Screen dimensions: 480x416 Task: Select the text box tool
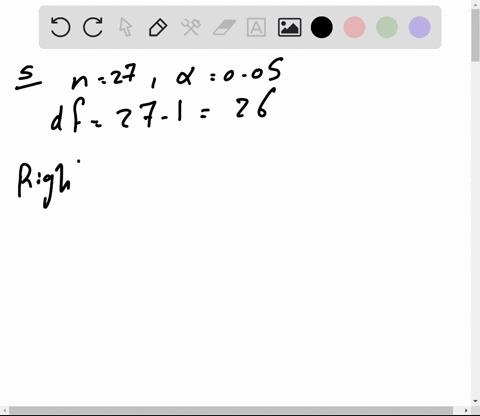tap(256, 27)
